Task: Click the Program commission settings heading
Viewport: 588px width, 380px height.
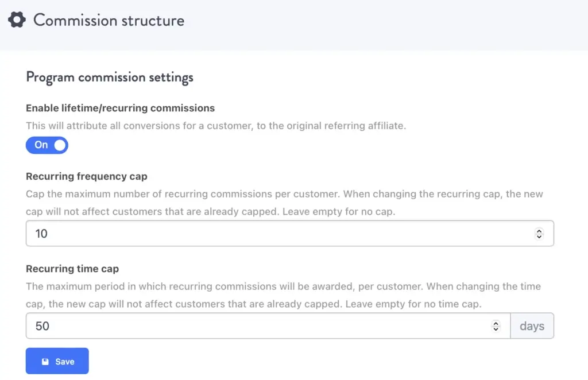Action: pos(109,77)
